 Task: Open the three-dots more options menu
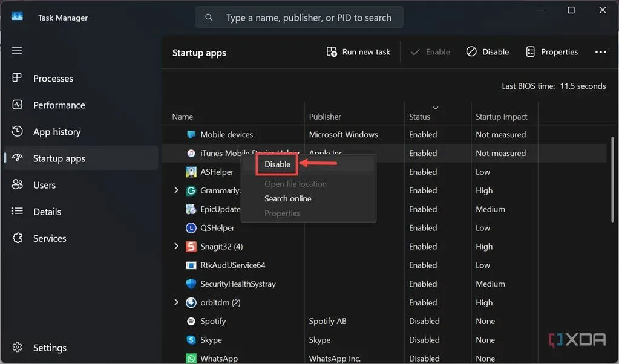click(600, 52)
